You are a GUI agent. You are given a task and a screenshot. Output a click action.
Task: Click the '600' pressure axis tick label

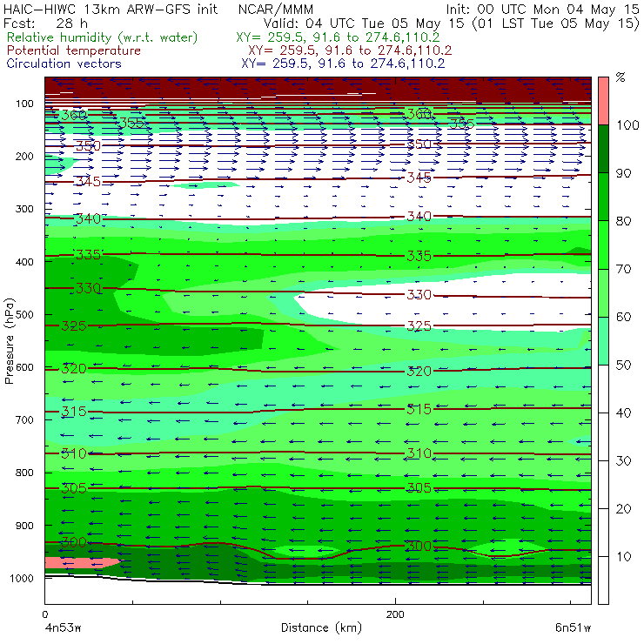[x=24, y=367]
